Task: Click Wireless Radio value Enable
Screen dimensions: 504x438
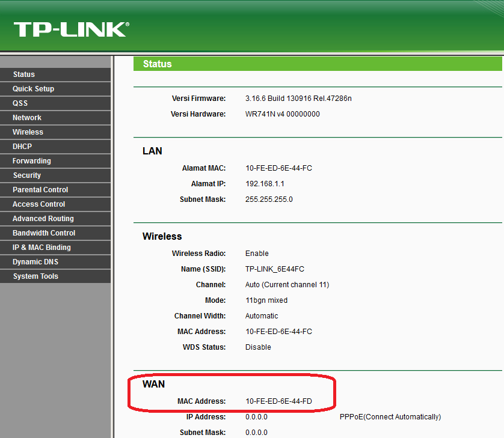Action: point(257,254)
